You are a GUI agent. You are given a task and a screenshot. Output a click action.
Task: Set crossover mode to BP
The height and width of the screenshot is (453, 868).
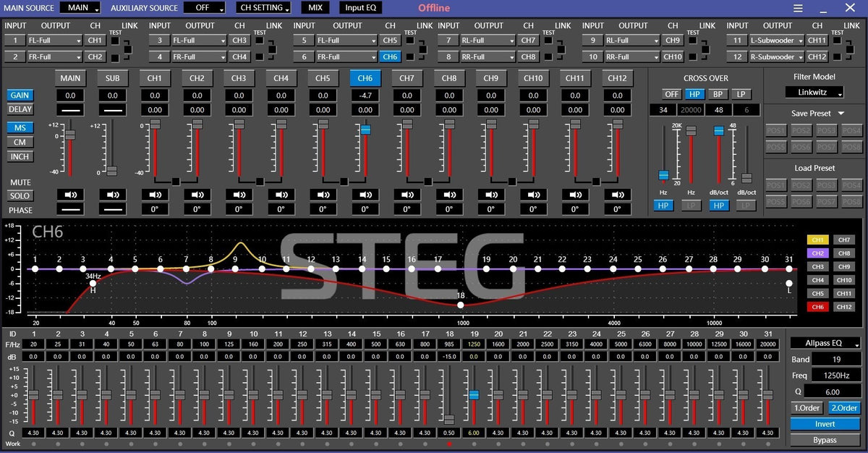tap(717, 94)
